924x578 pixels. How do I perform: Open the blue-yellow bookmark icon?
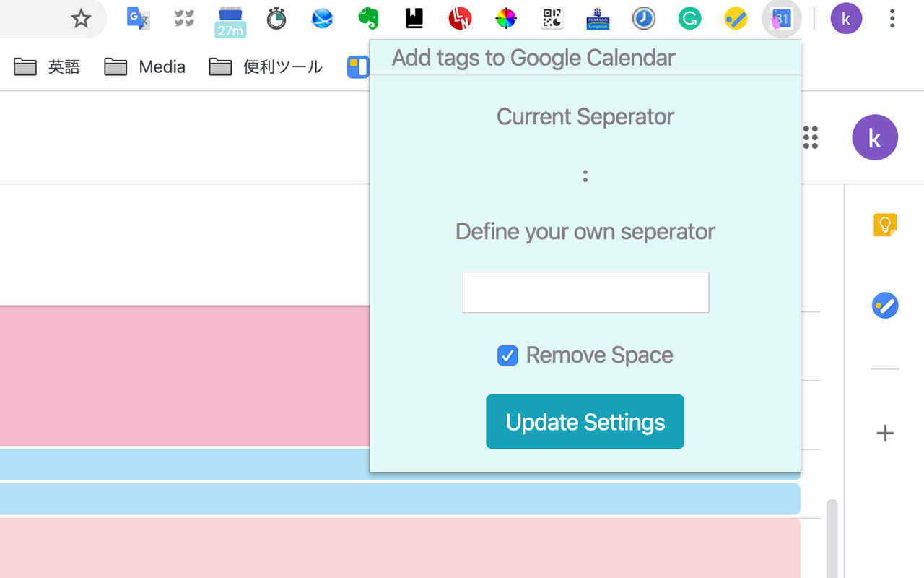[358, 67]
